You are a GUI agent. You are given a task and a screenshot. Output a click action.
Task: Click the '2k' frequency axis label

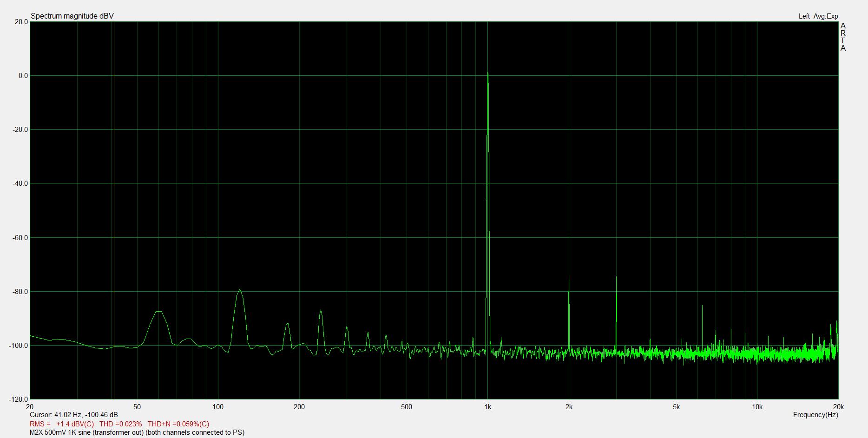coord(569,407)
